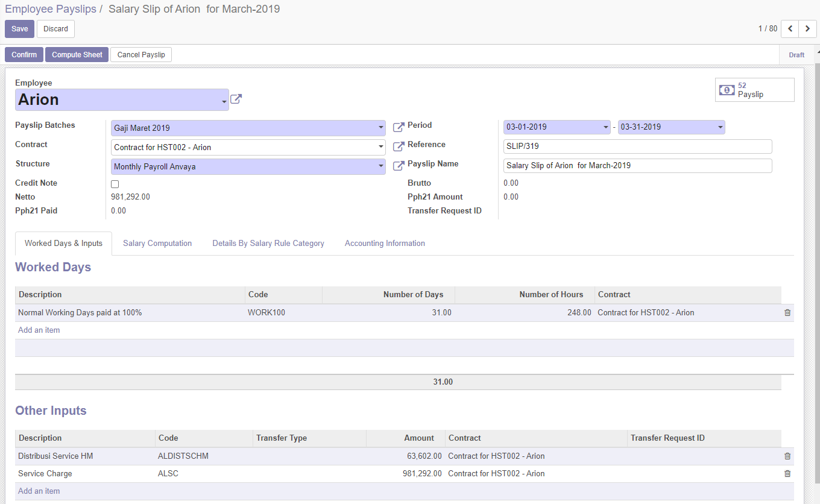Click Cancel Payslip button
820x504 pixels.
pyautogui.click(x=141, y=55)
